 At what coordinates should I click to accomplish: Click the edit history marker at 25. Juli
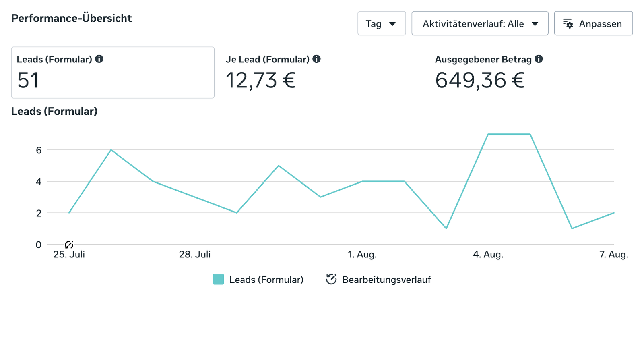tap(69, 245)
